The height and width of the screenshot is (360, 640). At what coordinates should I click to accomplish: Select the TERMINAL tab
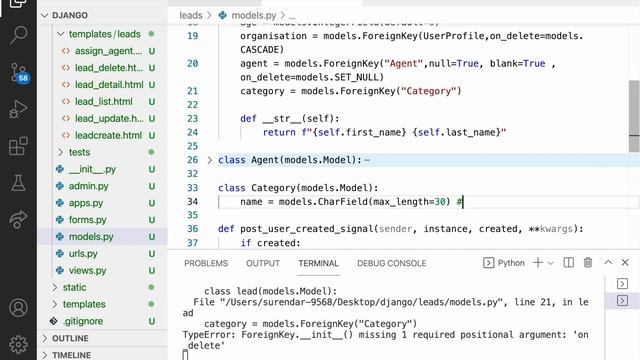(x=318, y=263)
